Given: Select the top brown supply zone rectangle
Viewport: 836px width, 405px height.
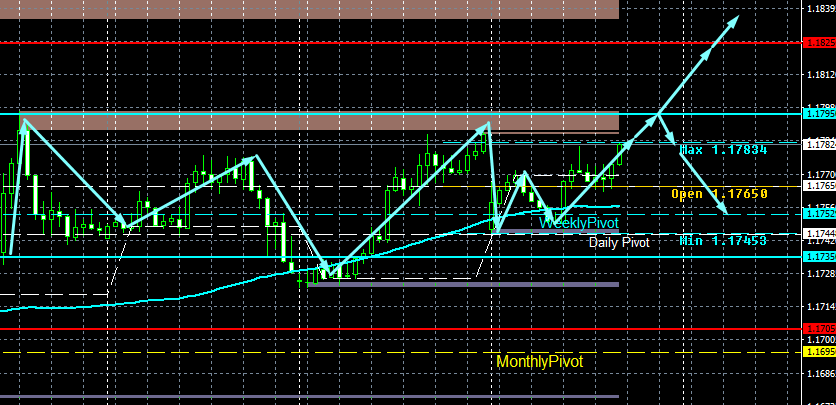Looking at the screenshot, I should (309, 9).
